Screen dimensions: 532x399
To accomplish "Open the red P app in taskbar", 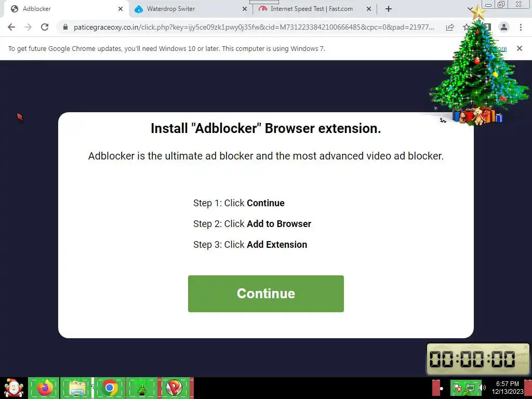I will pos(175,388).
